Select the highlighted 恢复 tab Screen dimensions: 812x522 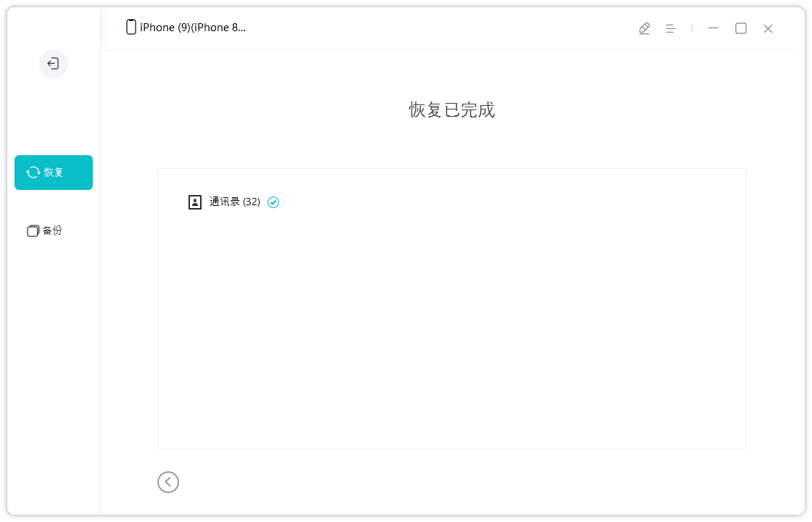[x=53, y=173]
